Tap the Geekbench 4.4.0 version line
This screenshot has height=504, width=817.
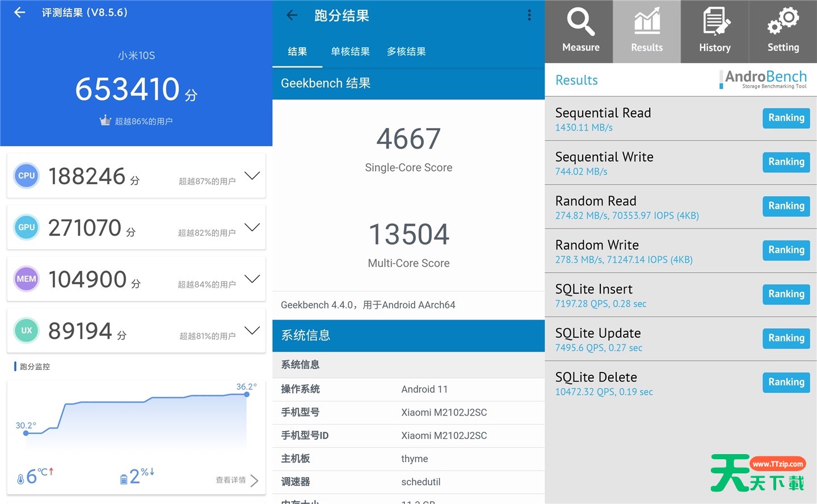click(x=368, y=305)
